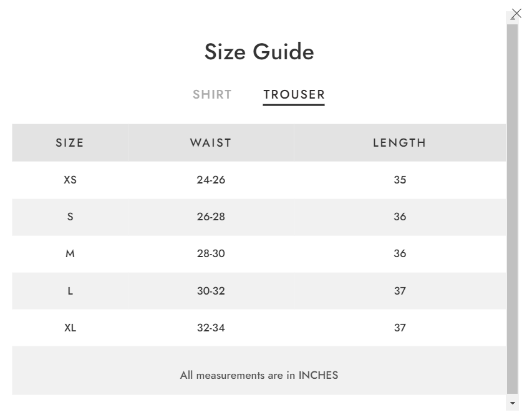The width and height of the screenshot is (532, 420).
Task: Click the measurements in INCHES note
Action: tap(259, 375)
